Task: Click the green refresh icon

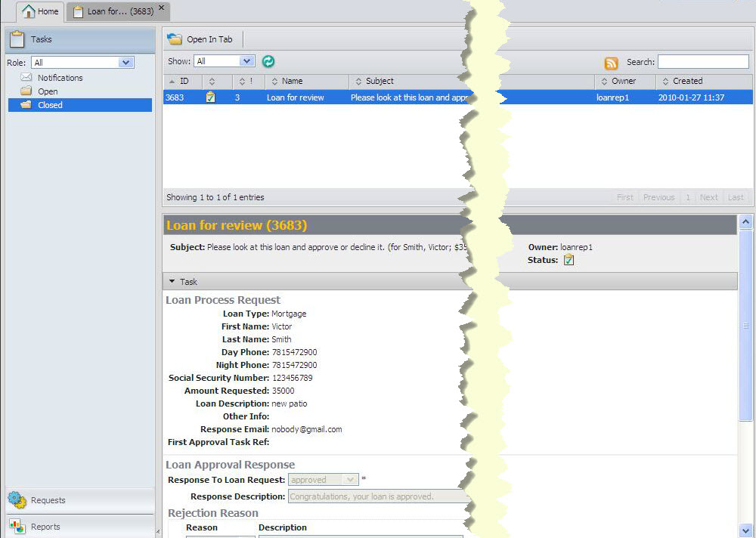Action: pos(268,62)
